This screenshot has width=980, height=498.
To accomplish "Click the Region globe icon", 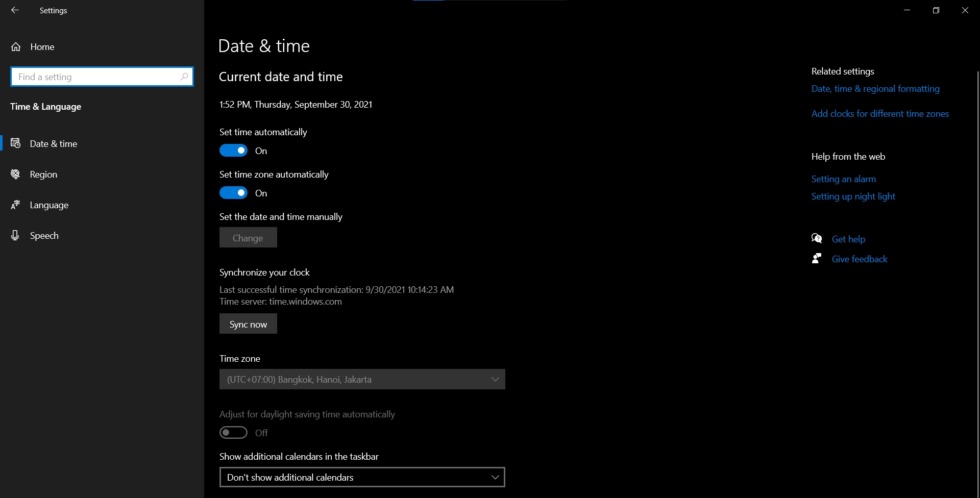I will [16, 174].
